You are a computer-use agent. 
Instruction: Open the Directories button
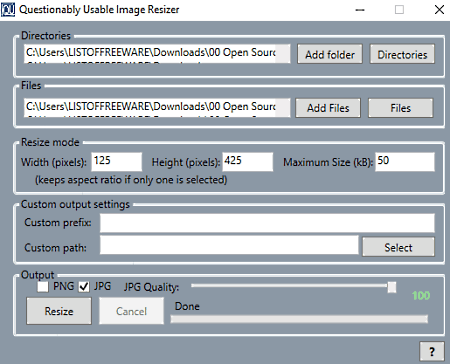point(402,54)
